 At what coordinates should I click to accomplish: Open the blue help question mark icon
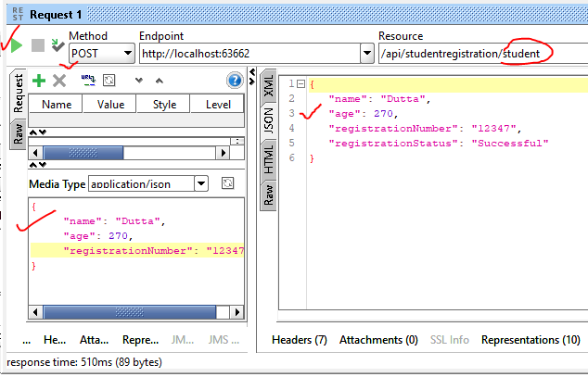click(x=235, y=80)
